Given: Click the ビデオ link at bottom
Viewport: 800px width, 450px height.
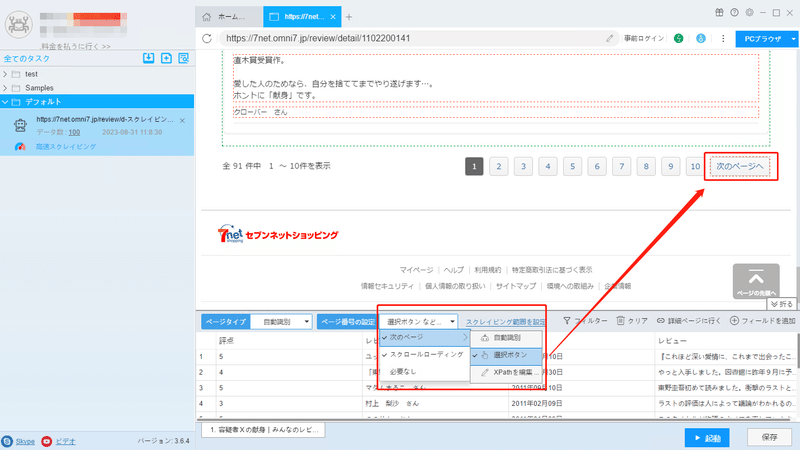Looking at the screenshot, I should pos(65,441).
